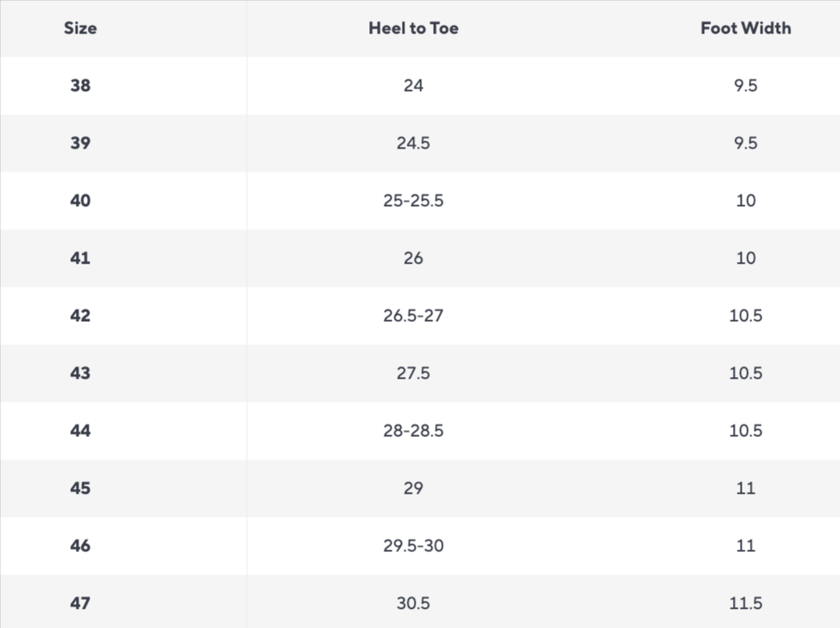This screenshot has width=840, height=628.
Task: Click the foot width value for size 46
Action: click(745, 546)
